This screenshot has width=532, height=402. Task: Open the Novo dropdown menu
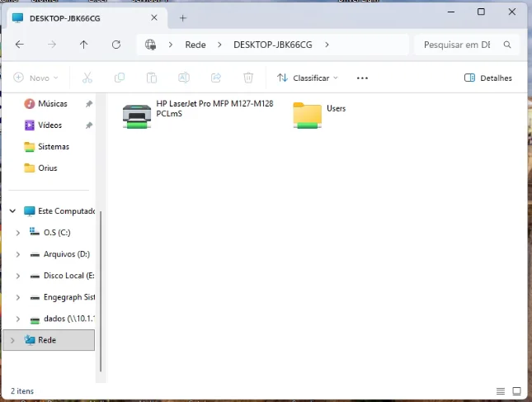point(35,78)
